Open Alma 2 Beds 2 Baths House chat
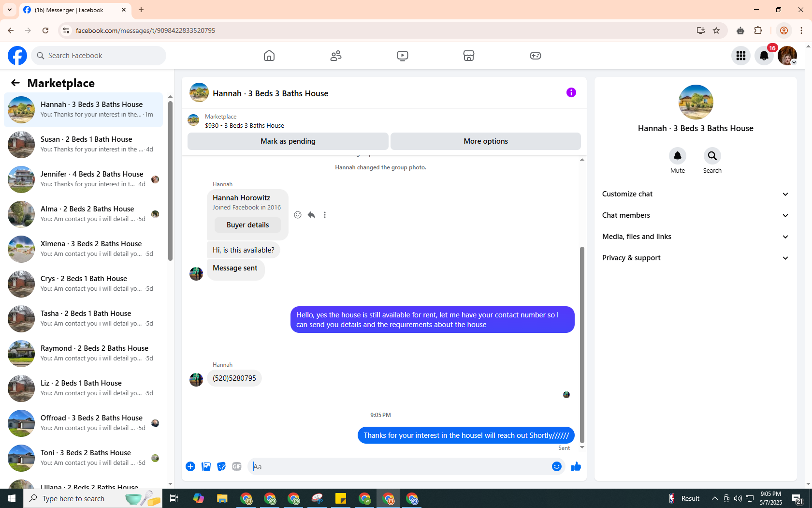 click(x=83, y=214)
